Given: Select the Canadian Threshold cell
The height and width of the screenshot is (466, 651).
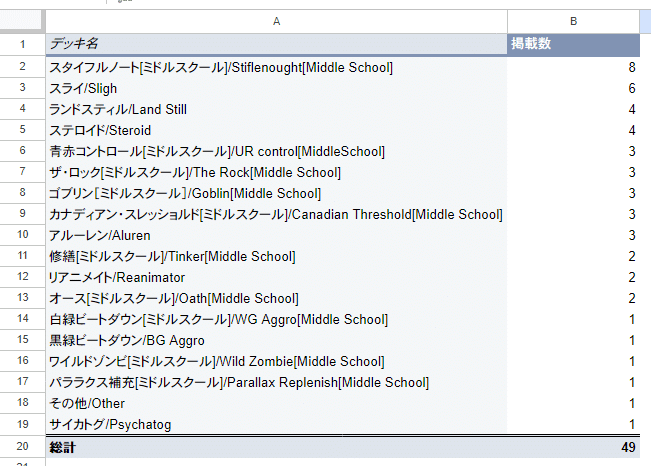Looking at the screenshot, I should point(277,214).
